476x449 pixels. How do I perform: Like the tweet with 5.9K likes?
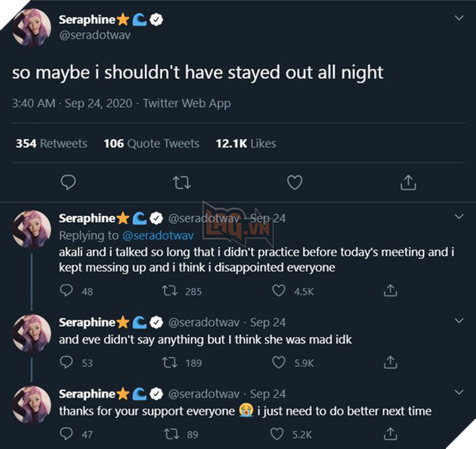pyautogui.click(x=280, y=362)
